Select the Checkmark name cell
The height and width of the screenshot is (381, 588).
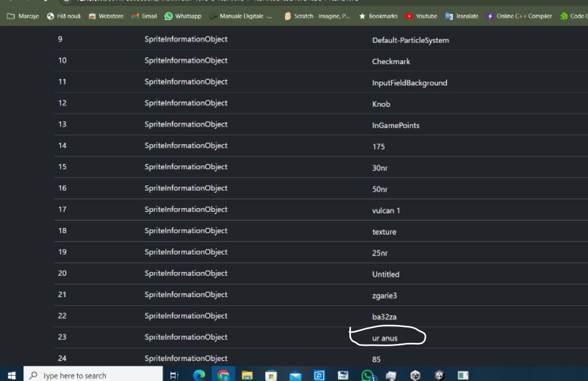[391, 62]
